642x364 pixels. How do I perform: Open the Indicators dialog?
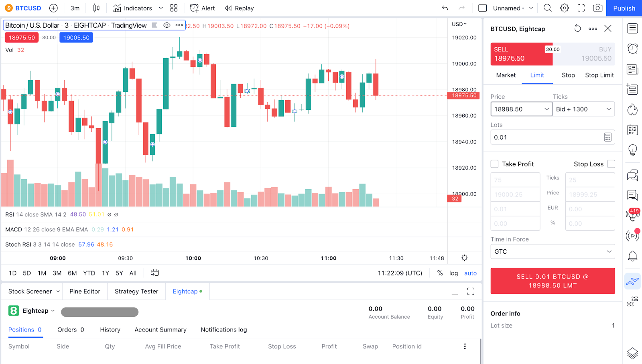pyautogui.click(x=133, y=8)
